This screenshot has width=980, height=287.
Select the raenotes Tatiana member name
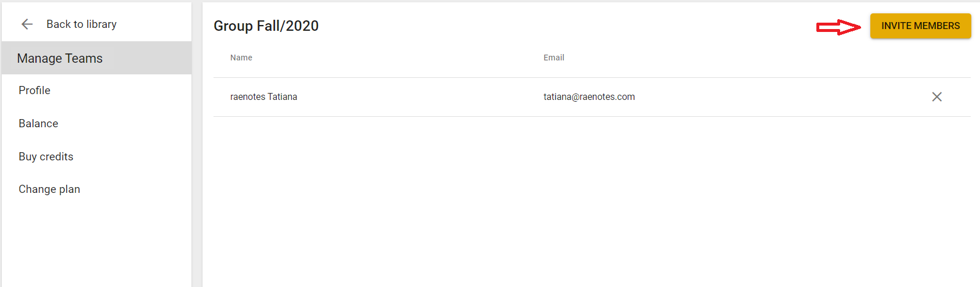[263, 97]
